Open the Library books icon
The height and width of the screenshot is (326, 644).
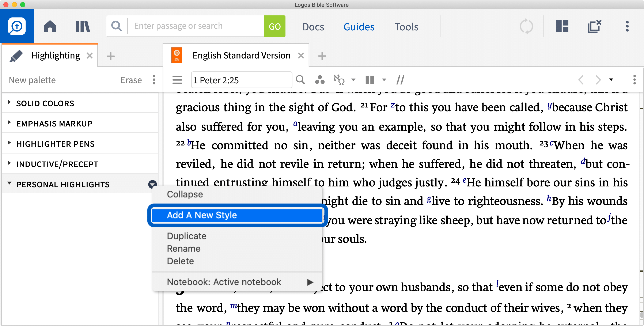tap(83, 26)
